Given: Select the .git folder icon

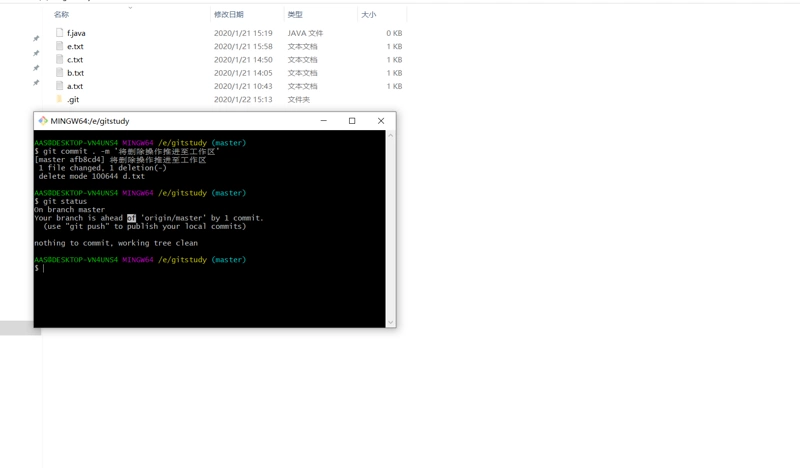Looking at the screenshot, I should 60,99.
